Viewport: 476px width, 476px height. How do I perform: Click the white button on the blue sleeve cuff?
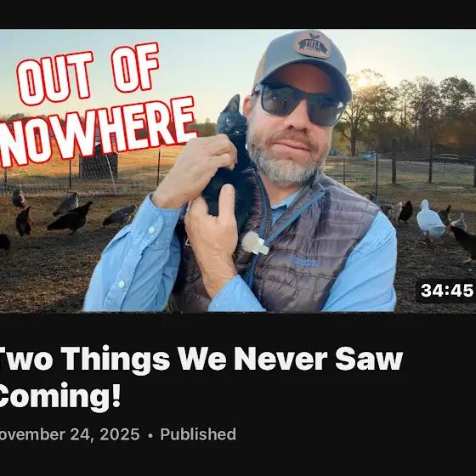[x=151, y=230]
